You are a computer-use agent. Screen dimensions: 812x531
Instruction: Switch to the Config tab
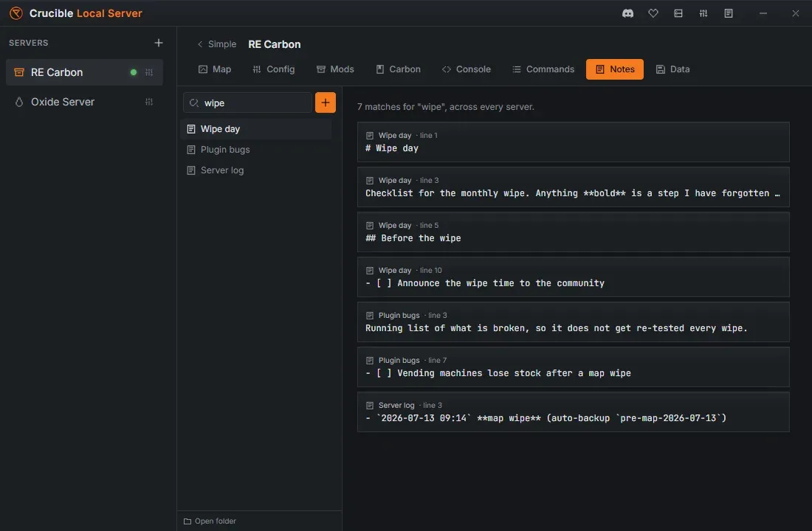[x=273, y=69]
